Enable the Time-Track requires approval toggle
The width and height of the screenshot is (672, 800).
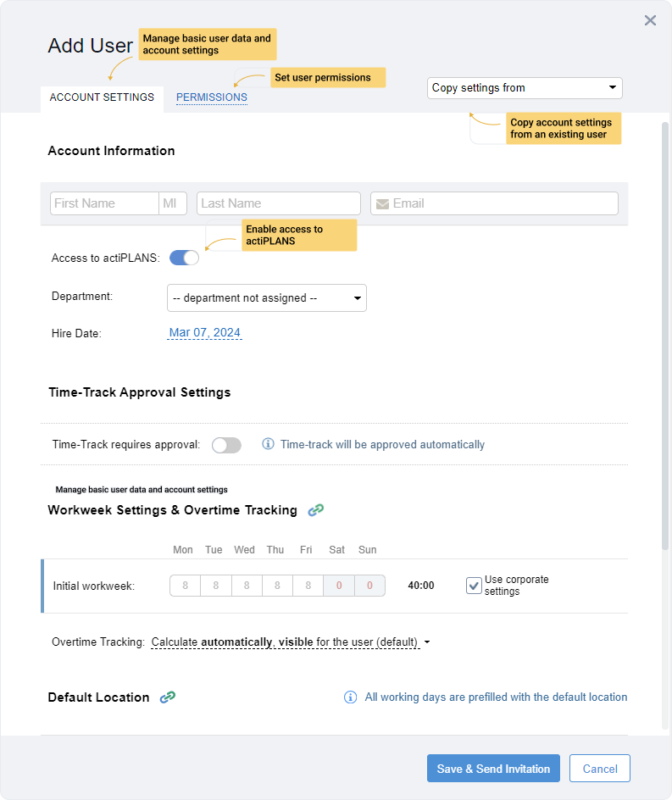coord(226,444)
